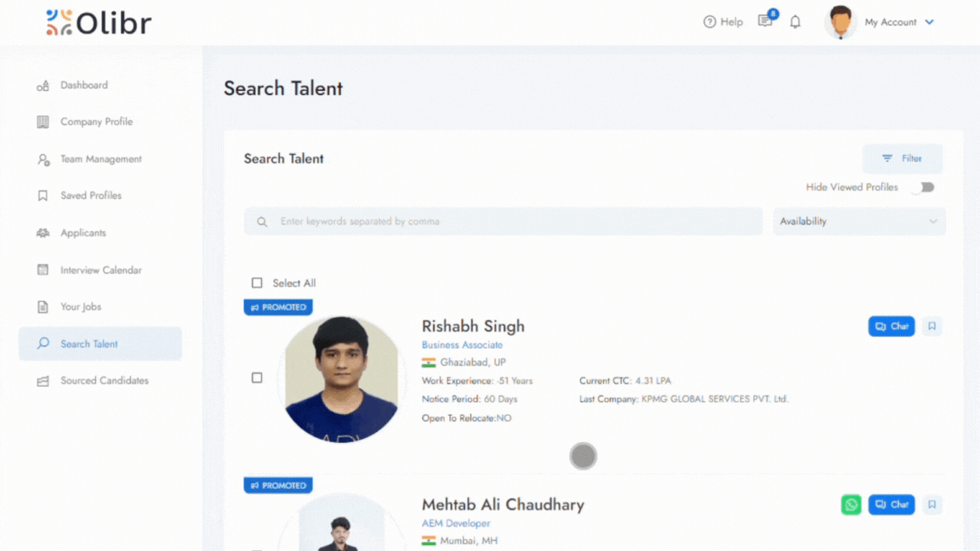
Task: Expand the Availability dropdown
Action: coord(859,222)
